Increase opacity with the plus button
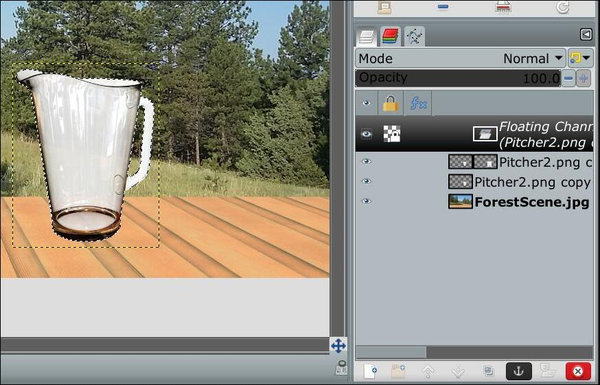Viewport: 600px width, 385px height. click(x=584, y=78)
